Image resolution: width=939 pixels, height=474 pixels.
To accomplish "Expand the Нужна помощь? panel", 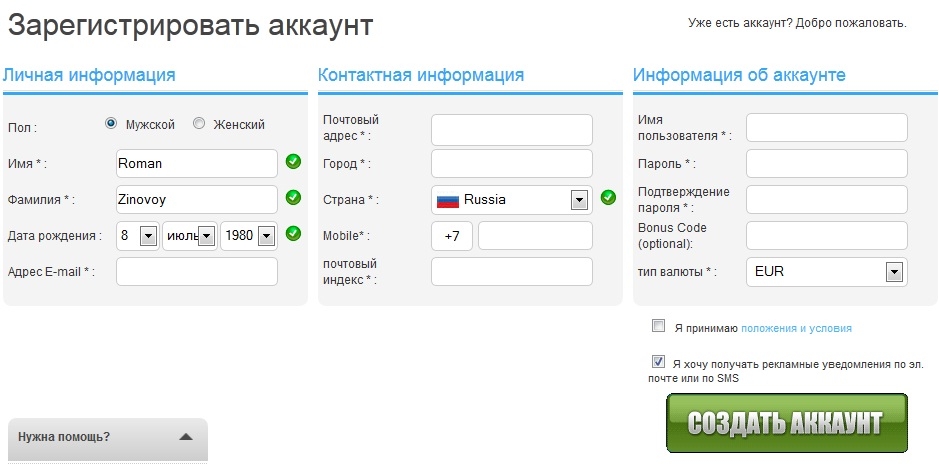I will tap(185, 437).
